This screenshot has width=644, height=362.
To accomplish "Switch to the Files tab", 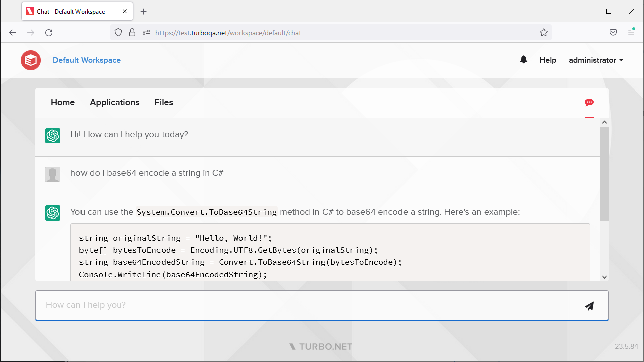I will [164, 103].
